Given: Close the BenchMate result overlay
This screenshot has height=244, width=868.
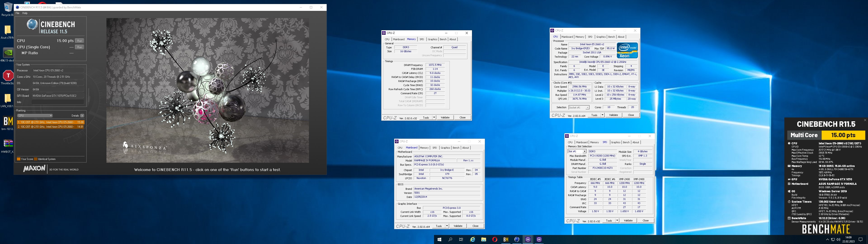Looking at the screenshot, I should point(865,120).
